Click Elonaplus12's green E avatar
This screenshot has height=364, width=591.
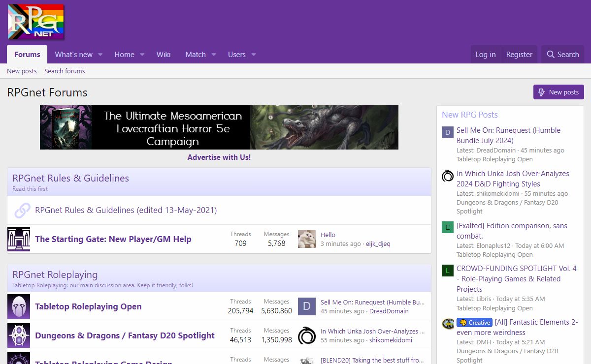[448, 227]
